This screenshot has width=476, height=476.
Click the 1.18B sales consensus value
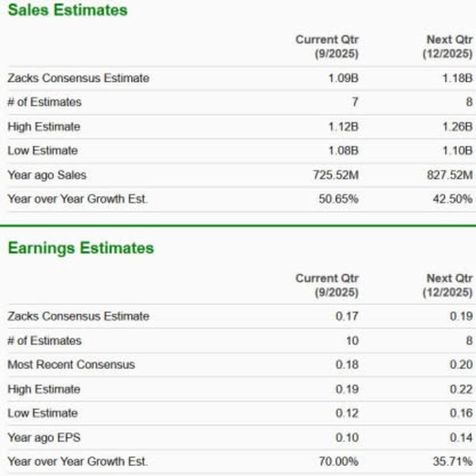(x=457, y=78)
